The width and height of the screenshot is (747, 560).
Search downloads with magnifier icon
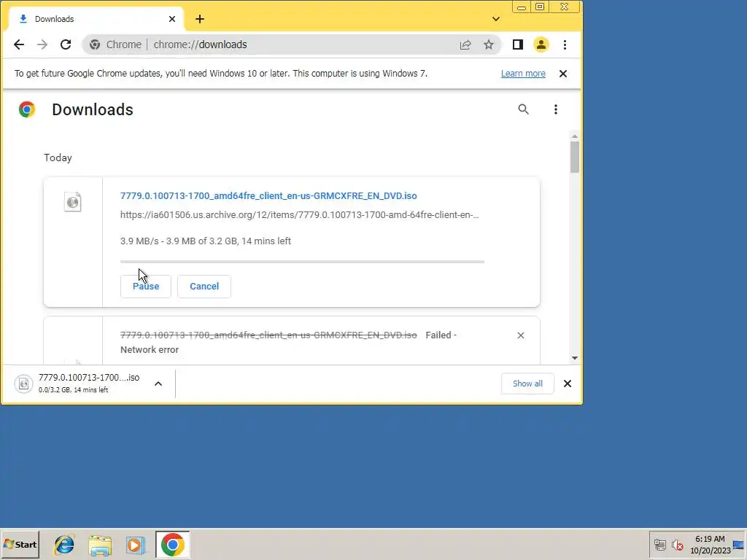[x=523, y=109]
